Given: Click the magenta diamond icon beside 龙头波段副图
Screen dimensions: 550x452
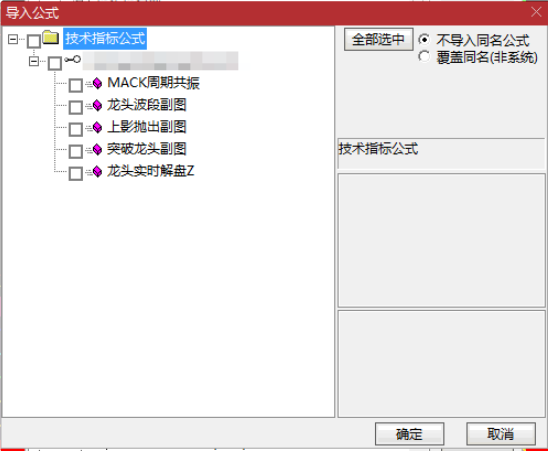Looking at the screenshot, I should tap(97, 105).
